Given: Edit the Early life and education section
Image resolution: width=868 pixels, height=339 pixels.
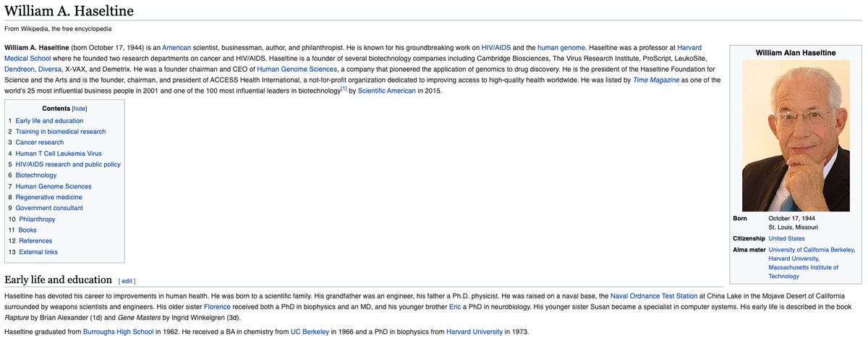Looking at the screenshot, I should click(127, 280).
